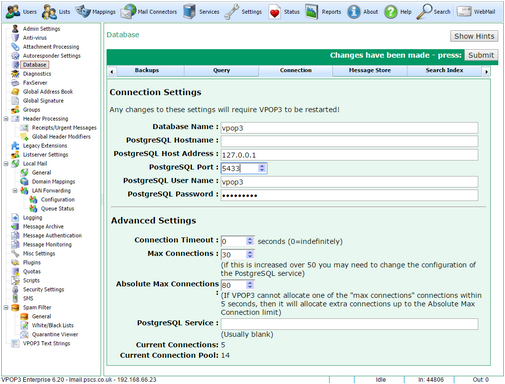
Task: Collapse the Header Processing tree node
Action: [x=6, y=119]
